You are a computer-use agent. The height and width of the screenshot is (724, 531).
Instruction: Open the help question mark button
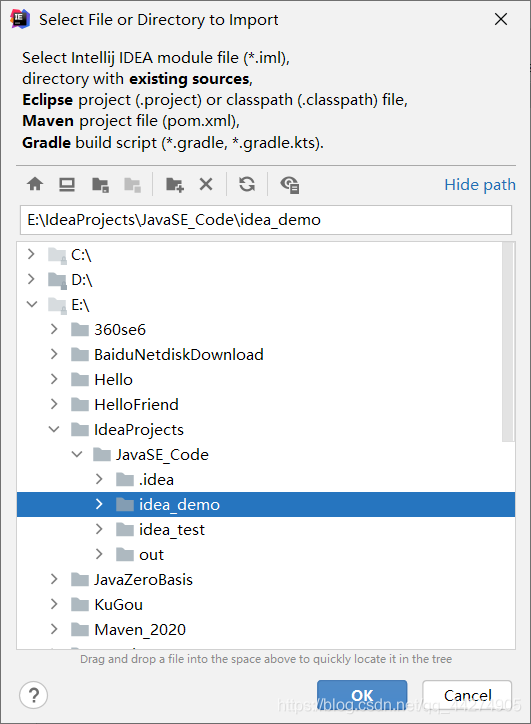coord(34,695)
